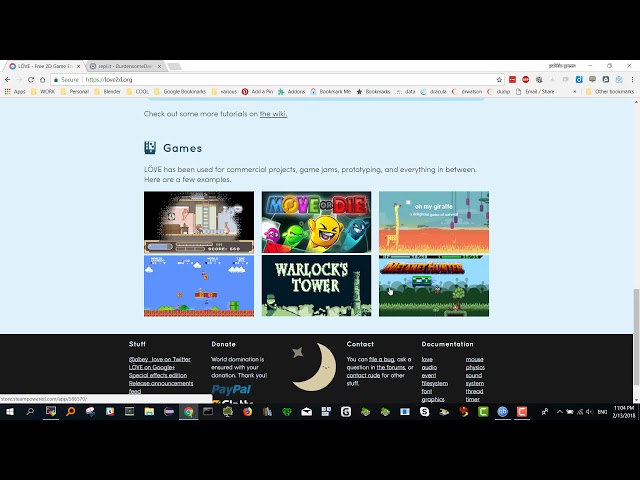Open the top-left pixel-art game thumbnail
640x480 pixels.
(x=199, y=222)
